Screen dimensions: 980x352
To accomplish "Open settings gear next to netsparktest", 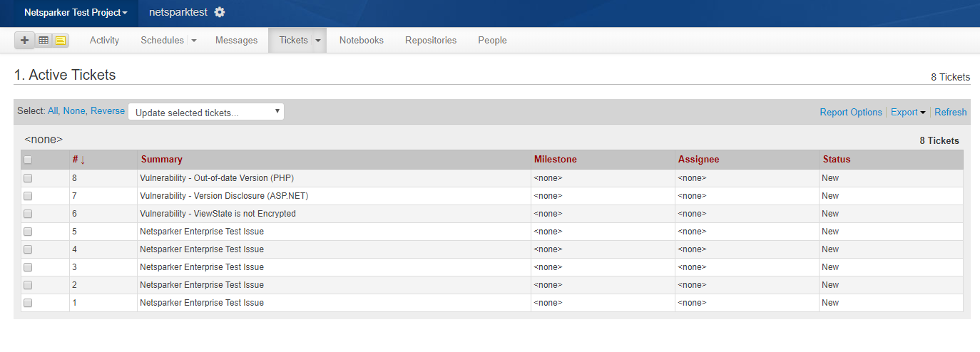I will [220, 12].
